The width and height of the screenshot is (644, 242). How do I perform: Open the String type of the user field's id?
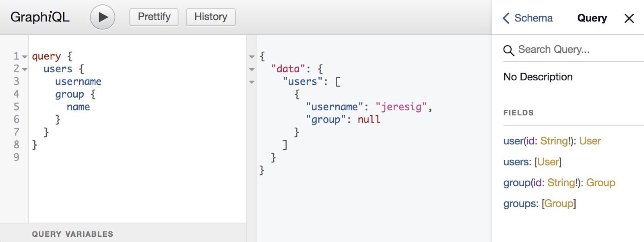point(554,141)
